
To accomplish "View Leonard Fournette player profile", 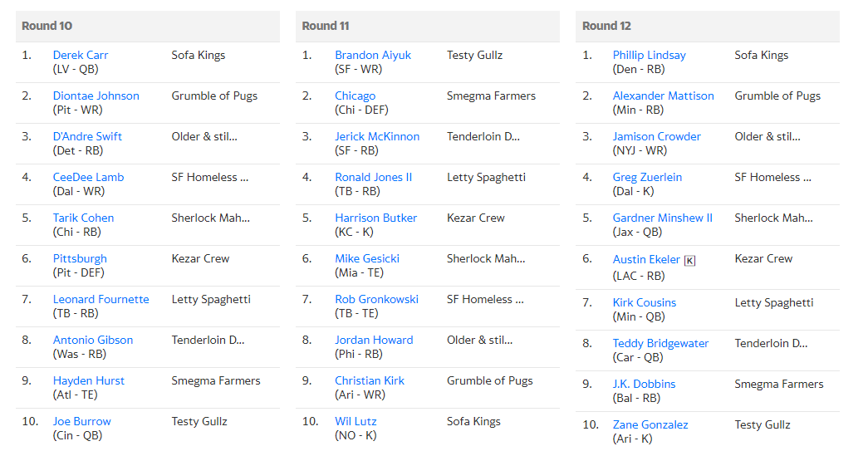I will point(101,299).
